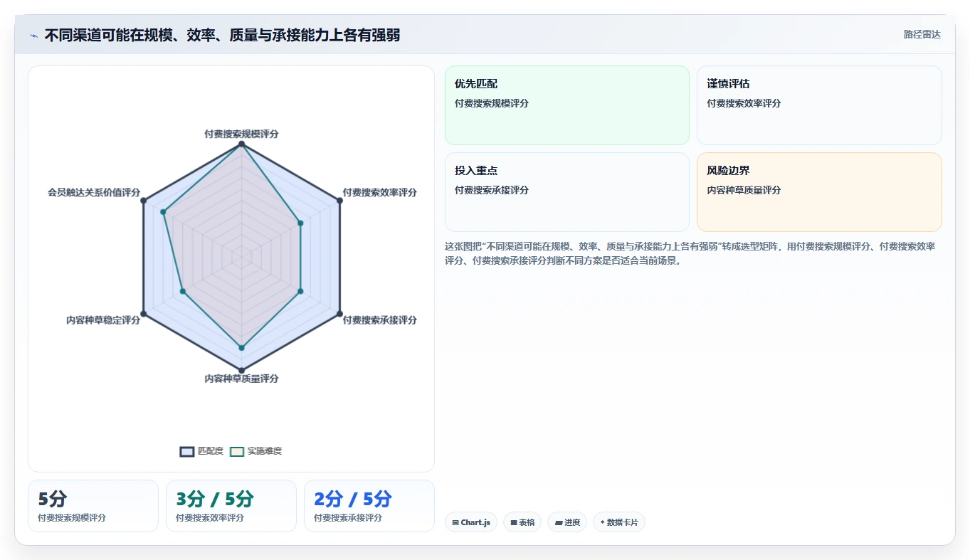Click the blue header icon beside the title
Screen dimensions: 970x560
pyautogui.click(x=34, y=36)
